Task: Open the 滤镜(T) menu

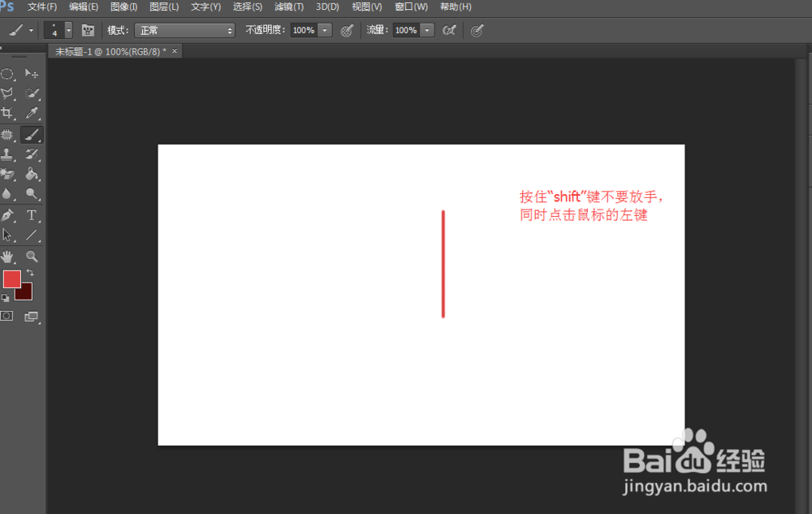Action: click(x=289, y=6)
